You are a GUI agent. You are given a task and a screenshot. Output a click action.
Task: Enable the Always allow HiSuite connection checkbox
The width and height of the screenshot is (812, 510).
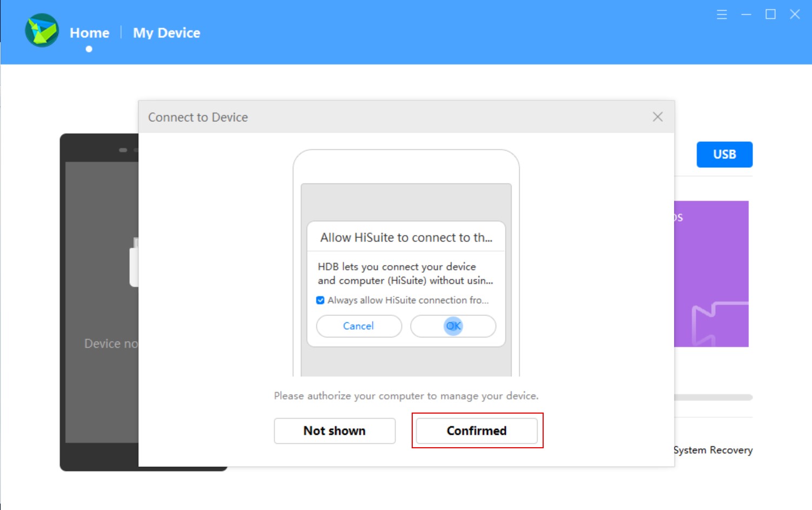tap(320, 300)
